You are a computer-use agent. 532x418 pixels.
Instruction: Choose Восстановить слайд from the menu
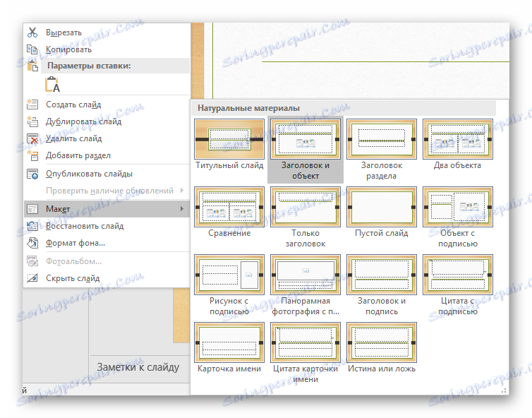[107, 226]
